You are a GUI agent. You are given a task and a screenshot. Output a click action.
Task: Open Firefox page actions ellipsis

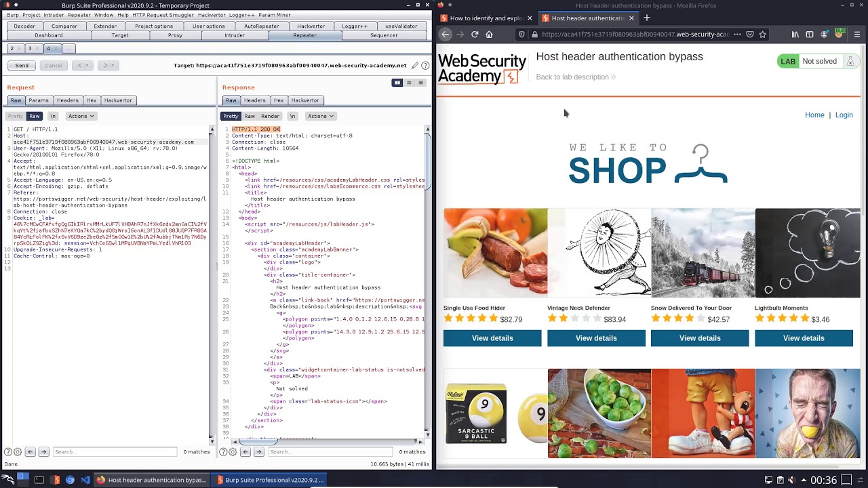click(737, 35)
